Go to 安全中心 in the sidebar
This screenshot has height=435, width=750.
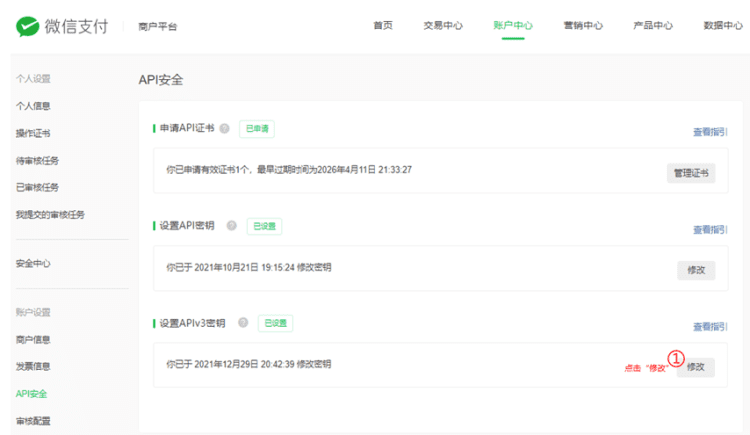coord(33,264)
